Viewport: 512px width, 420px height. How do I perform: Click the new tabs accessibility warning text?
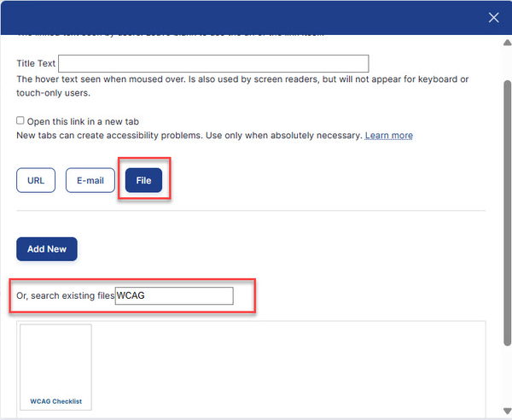[x=188, y=136]
